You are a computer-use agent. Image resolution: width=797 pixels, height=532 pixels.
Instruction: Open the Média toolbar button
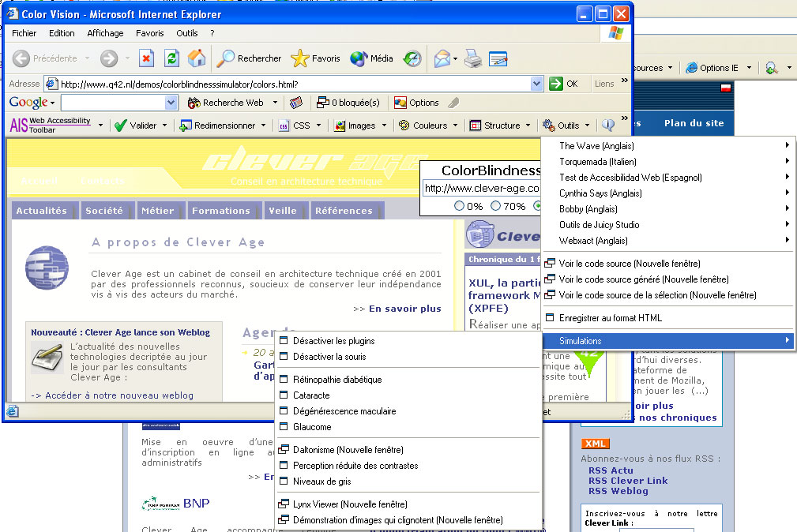(371, 58)
